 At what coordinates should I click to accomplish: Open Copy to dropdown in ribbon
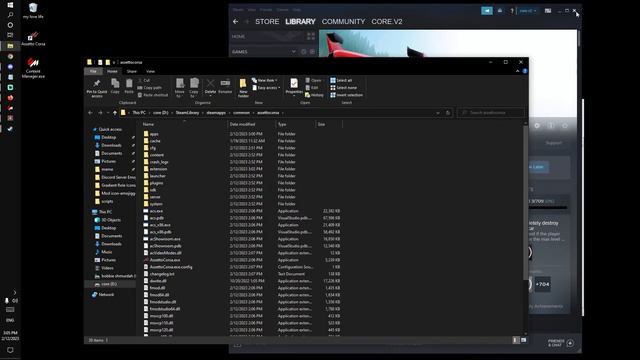pos(194,88)
